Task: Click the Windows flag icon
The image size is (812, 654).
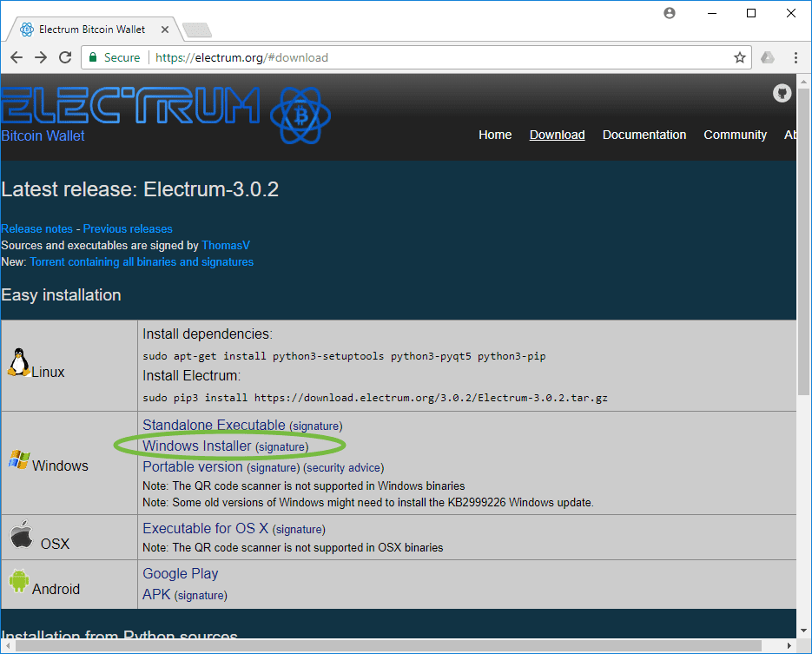Action: (19, 459)
